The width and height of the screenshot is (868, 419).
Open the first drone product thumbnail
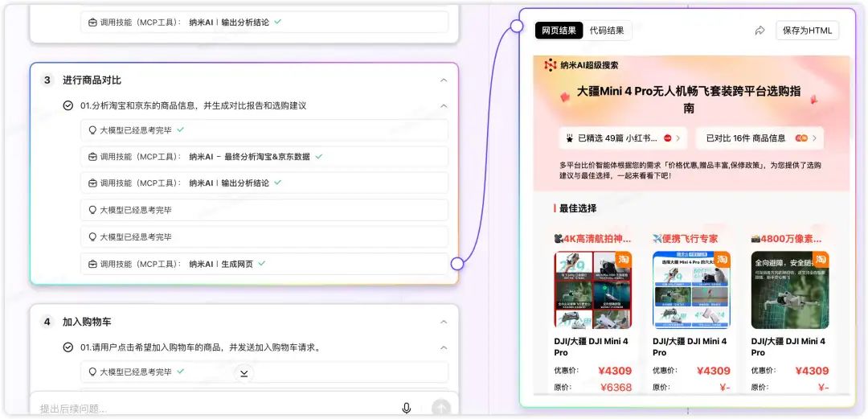[x=593, y=290]
